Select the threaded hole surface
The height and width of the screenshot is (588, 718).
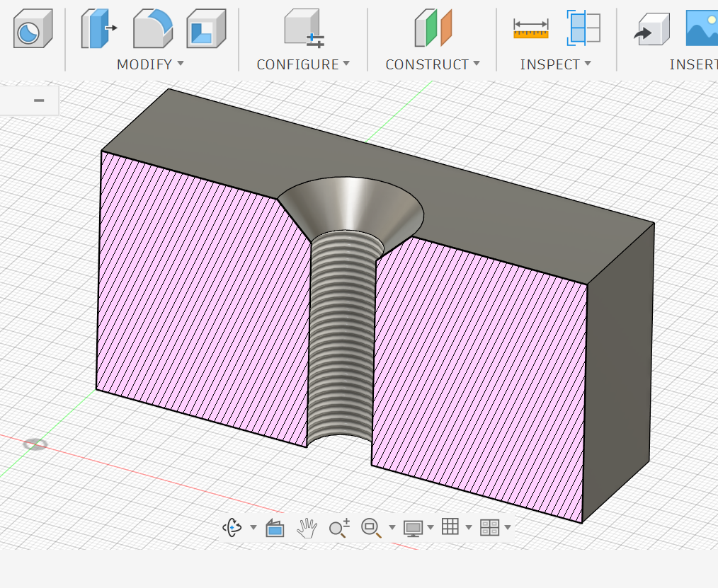(x=341, y=339)
